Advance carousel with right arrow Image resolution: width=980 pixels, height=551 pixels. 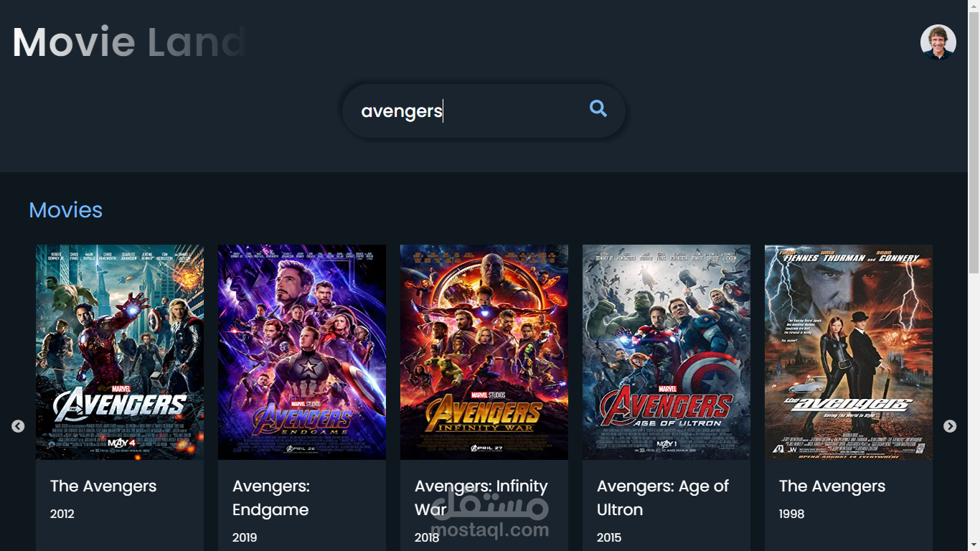[950, 426]
